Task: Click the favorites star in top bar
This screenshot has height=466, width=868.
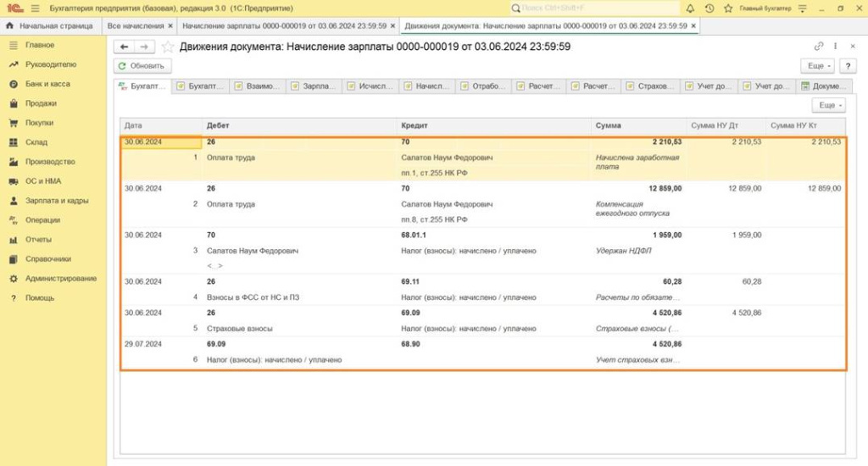Action: (x=726, y=8)
